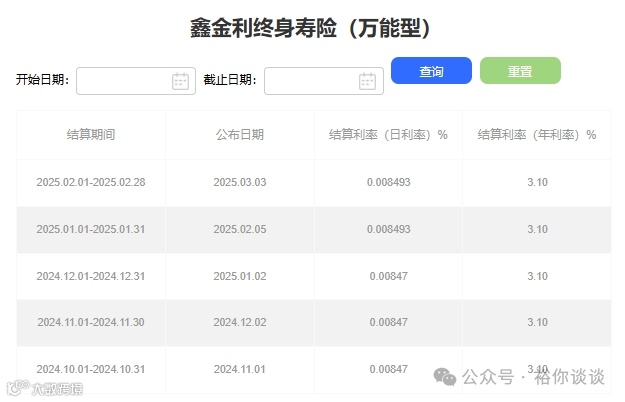Select publish date 2025.01.02
Viewport: 625px width, 402px height.
pyautogui.click(x=240, y=276)
